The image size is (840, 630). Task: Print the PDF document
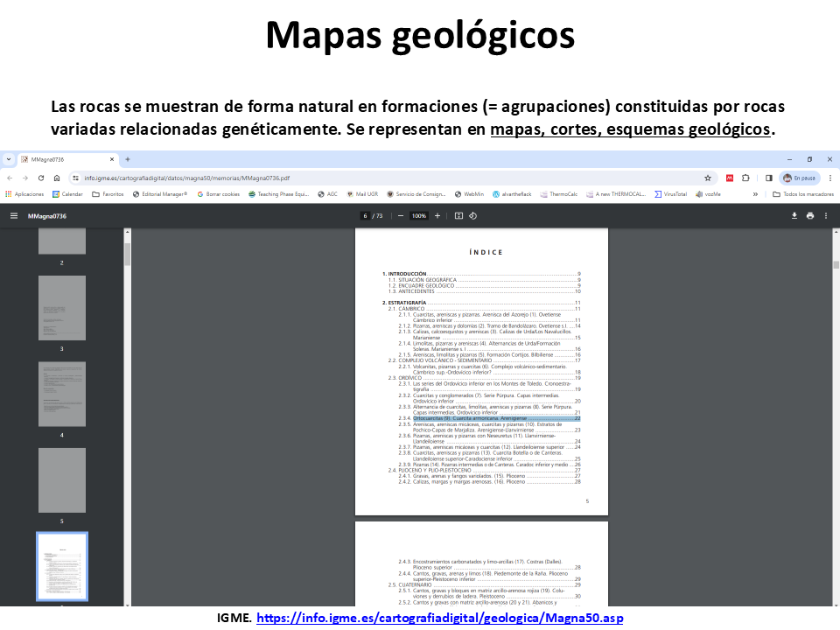[x=810, y=215]
